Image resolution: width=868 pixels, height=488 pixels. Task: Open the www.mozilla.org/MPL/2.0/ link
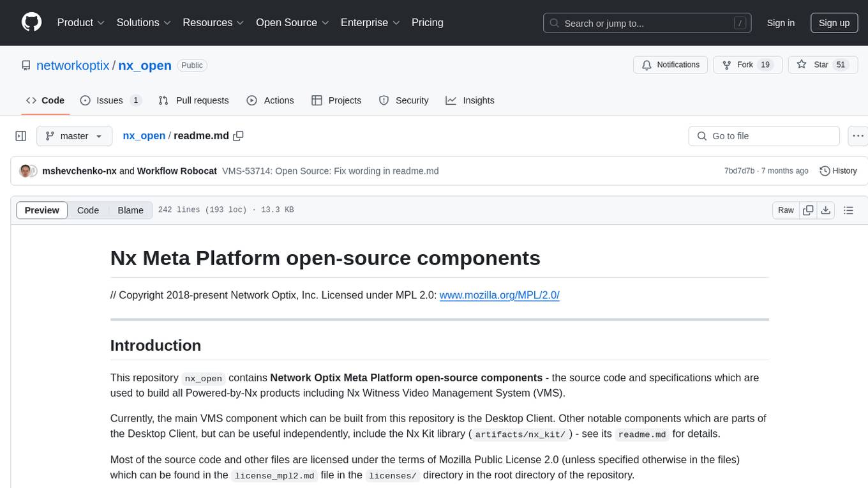[x=500, y=295]
